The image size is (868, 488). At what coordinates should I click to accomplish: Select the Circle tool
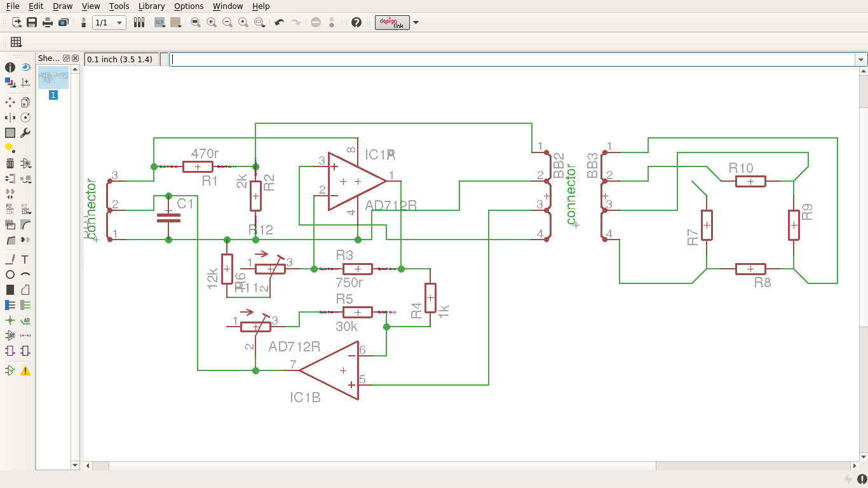pyautogui.click(x=10, y=274)
